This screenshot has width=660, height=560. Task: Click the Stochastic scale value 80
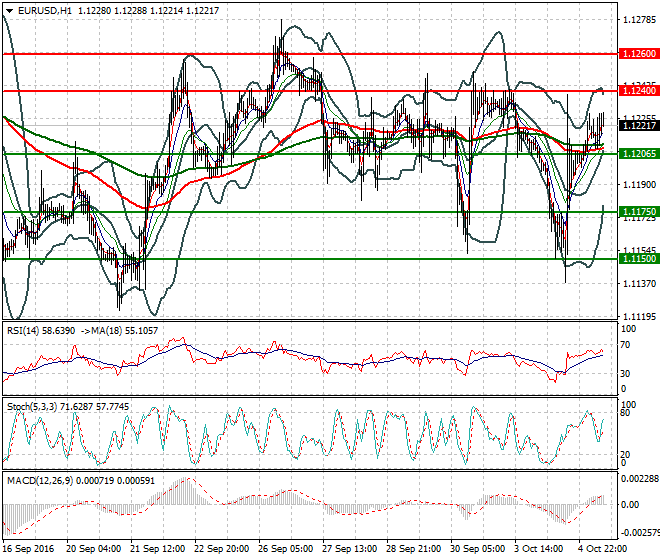[625, 413]
